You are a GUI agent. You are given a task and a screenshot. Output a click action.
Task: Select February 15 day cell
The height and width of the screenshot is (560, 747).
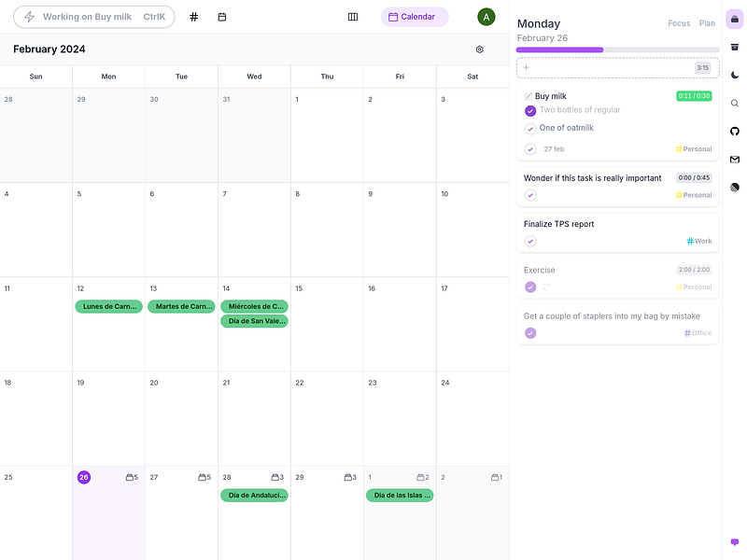[328, 324]
